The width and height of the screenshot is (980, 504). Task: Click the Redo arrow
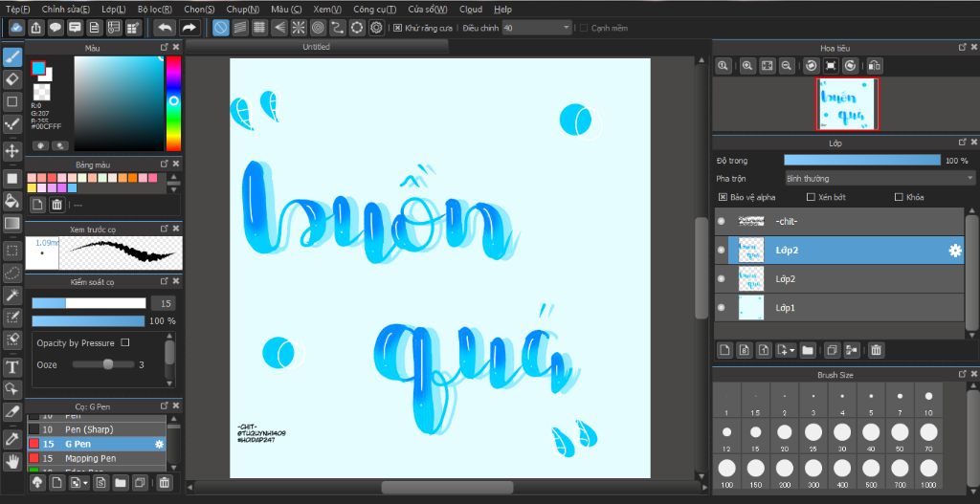pos(189,28)
